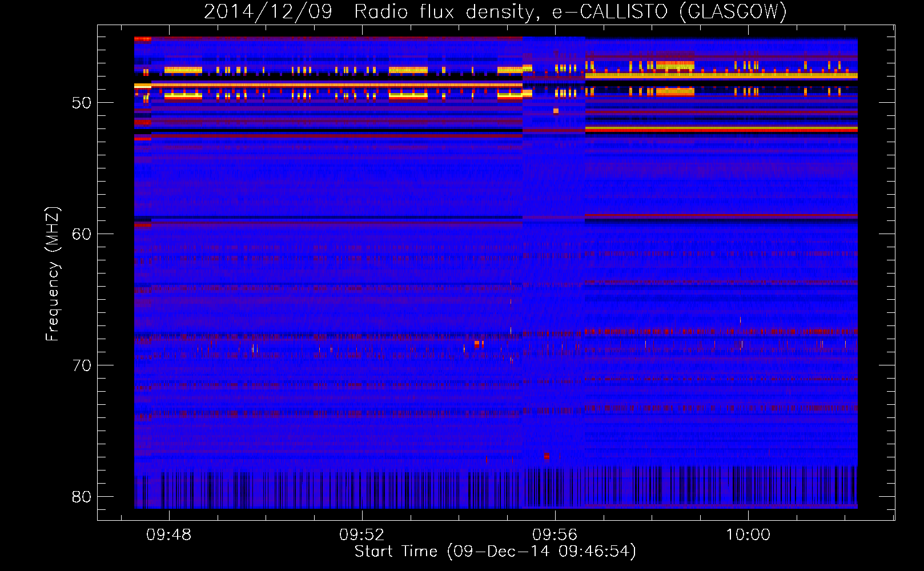924x571 pixels.
Task: Click the 09:48 time tick label
Action: click(x=169, y=535)
